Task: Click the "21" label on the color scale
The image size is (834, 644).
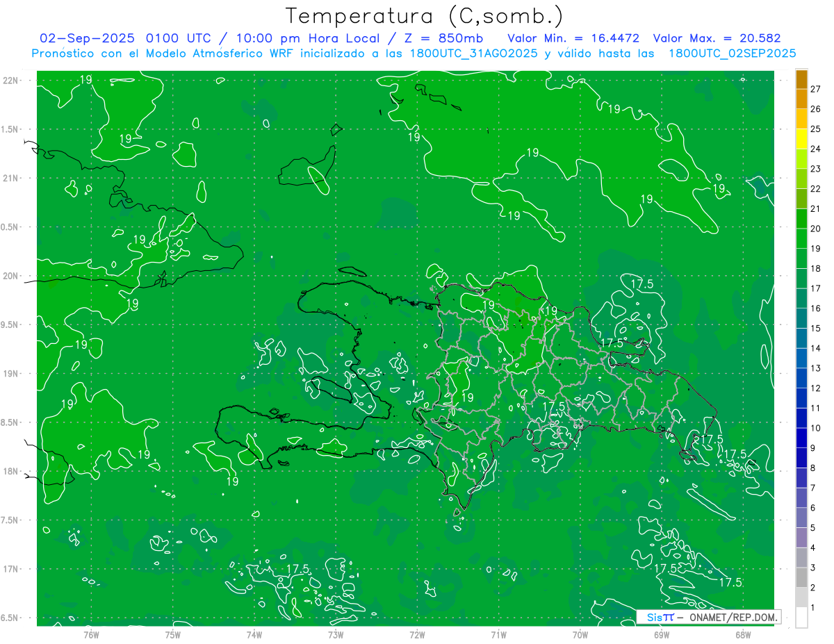Action: 816,208
